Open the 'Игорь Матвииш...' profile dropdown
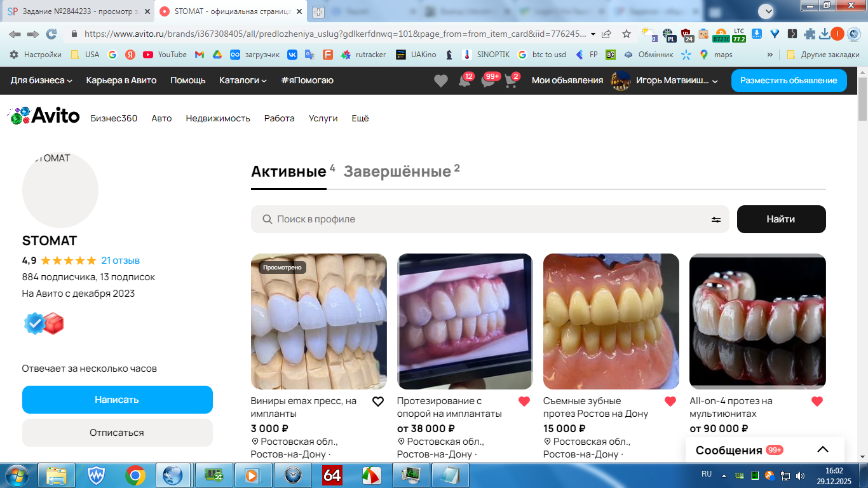 click(664, 81)
